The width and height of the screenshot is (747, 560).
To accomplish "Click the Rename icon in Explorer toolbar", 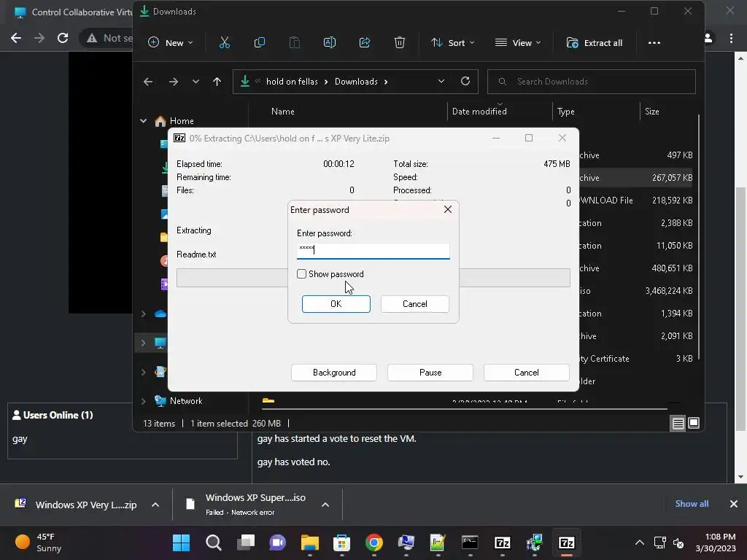I will [x=330, y=43].
